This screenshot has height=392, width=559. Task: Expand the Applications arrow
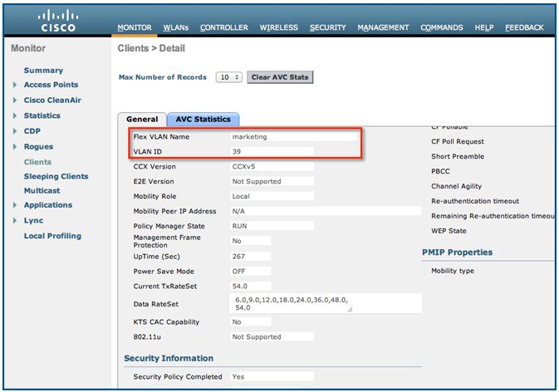pos(15,205)
